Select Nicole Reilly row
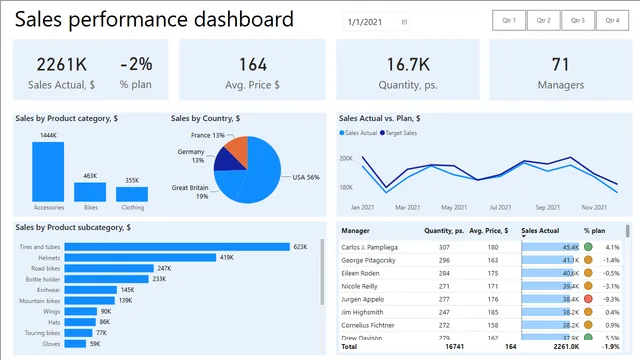 coord(480,286)
